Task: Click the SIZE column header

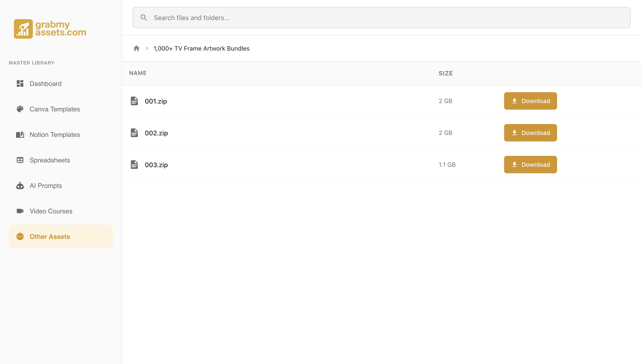Action: pos(445,73)
